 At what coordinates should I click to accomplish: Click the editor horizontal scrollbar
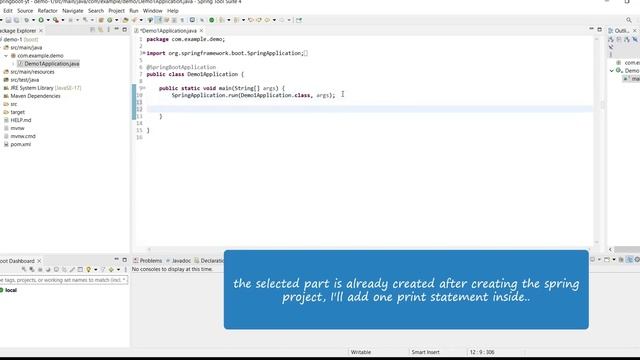click(369, 249)
